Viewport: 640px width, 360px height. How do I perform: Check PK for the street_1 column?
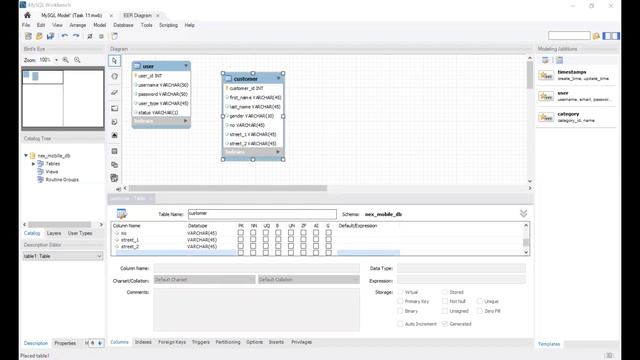point(240,240)
